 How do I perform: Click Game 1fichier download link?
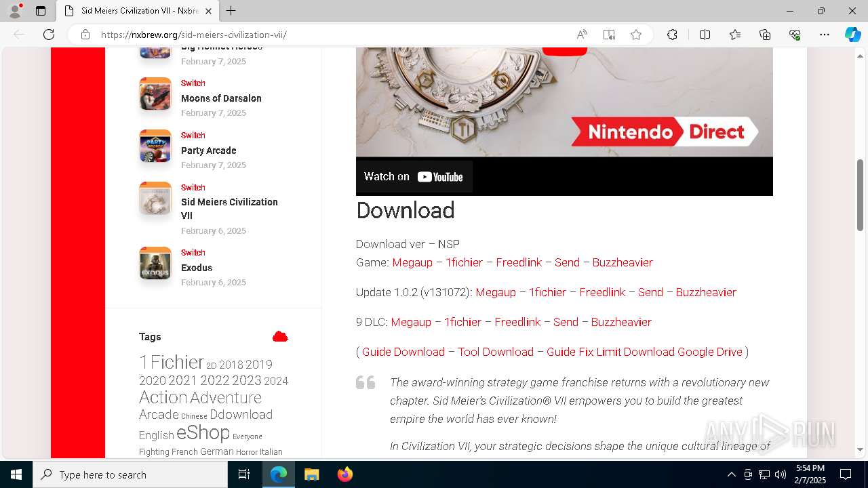[x=464, y=262]
